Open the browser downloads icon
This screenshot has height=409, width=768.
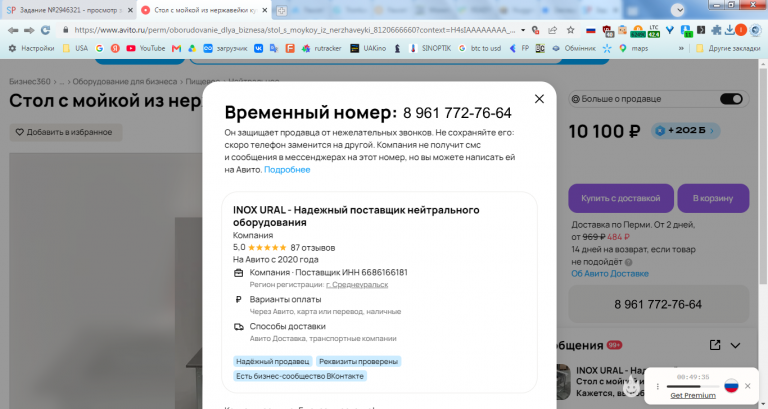[x=729, y=30]
